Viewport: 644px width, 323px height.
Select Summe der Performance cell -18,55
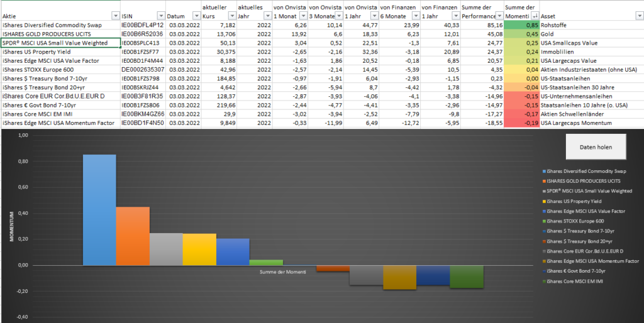coord(482,123)
